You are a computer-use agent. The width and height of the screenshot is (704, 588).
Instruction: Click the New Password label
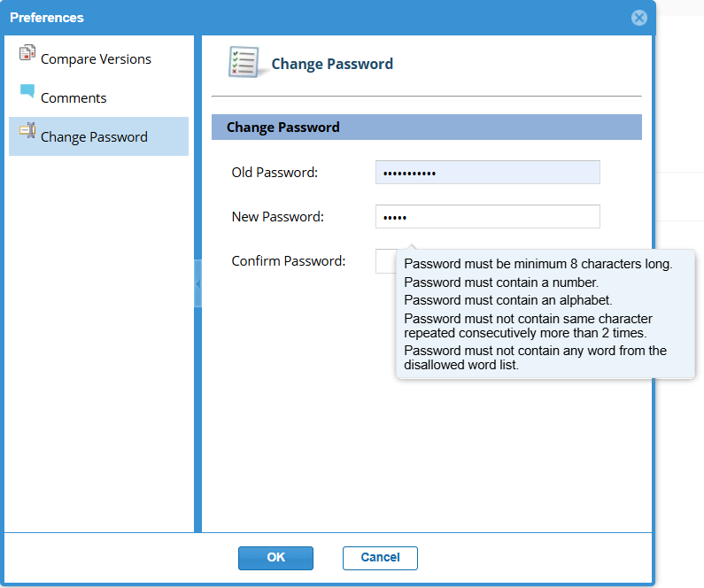277,217
